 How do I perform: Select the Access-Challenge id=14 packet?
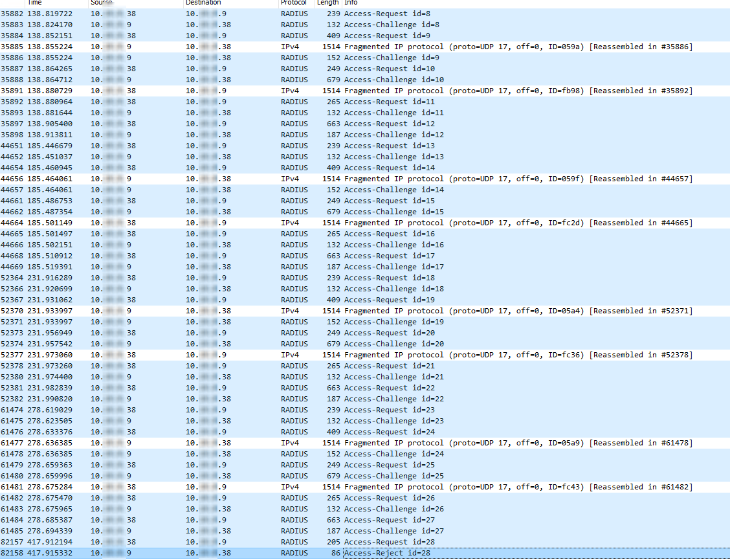coord(259,190)
